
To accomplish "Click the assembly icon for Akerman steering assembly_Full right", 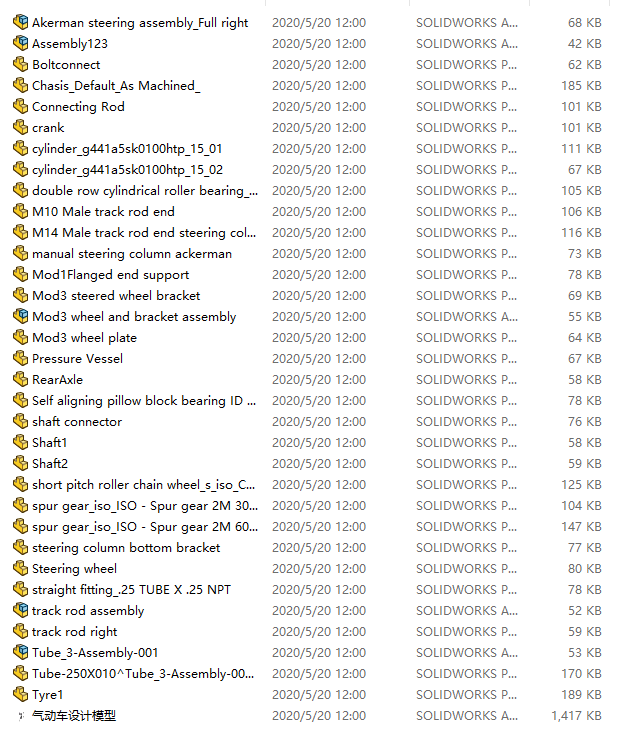I will pyautogui.click(x=21, y=22).
